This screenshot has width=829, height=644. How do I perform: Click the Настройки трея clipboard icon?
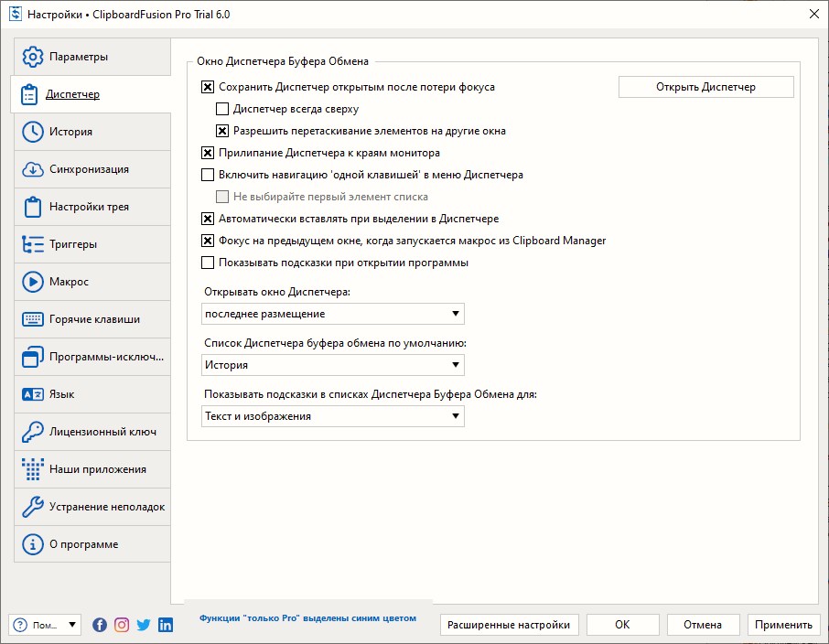pos(32,207)
